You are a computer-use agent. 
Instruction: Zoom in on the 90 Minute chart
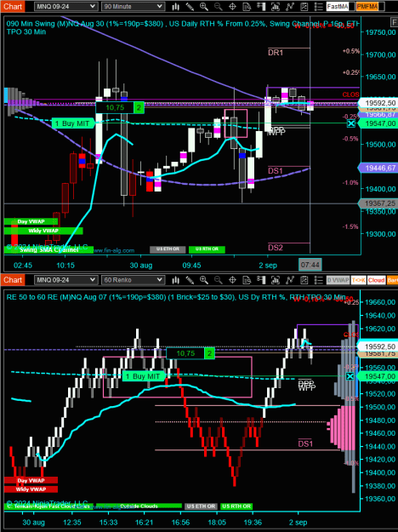coord(204,7)
